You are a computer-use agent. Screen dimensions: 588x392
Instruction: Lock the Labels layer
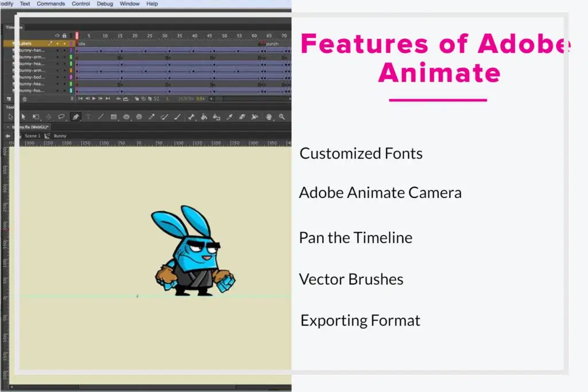[65, 43]
